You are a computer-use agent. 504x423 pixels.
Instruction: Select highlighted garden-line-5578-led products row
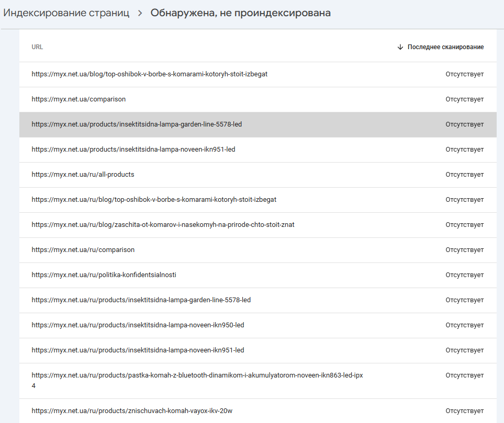pos(258,124)
